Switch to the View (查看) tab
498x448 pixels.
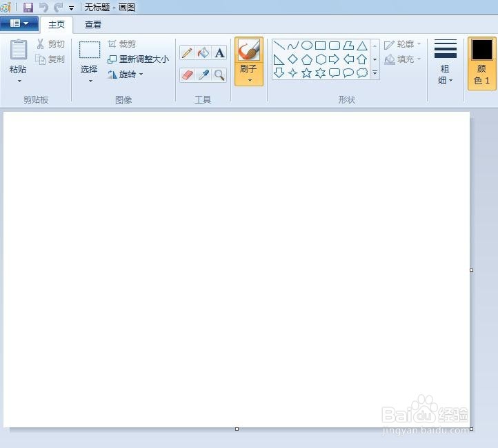click(x=93, y=24)
